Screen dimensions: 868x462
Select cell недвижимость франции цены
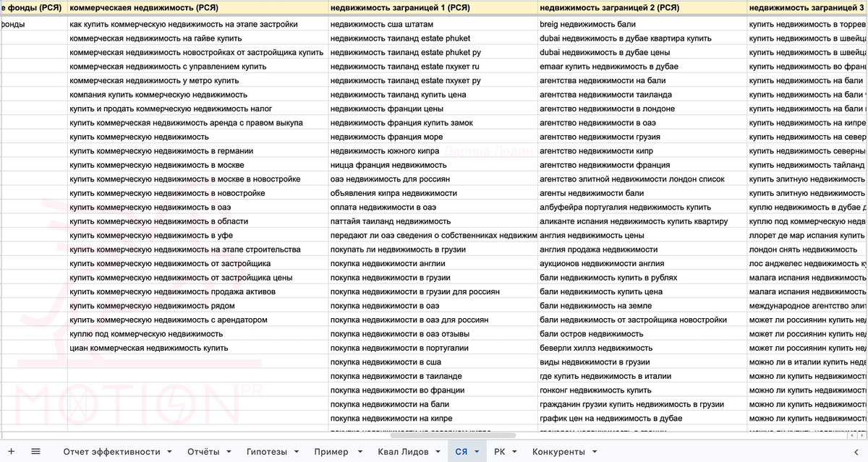click(x=433, y=108)
